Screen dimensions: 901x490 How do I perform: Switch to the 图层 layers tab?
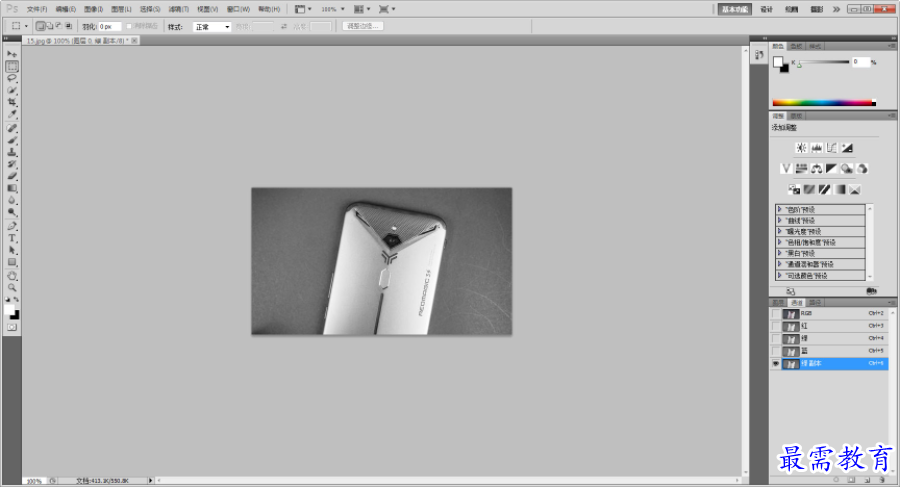point(778,303)
